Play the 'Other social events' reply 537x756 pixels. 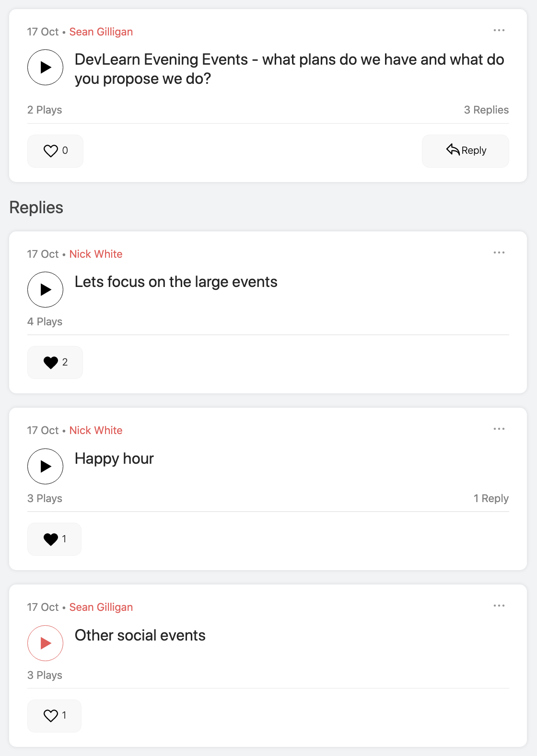point(45,643)
